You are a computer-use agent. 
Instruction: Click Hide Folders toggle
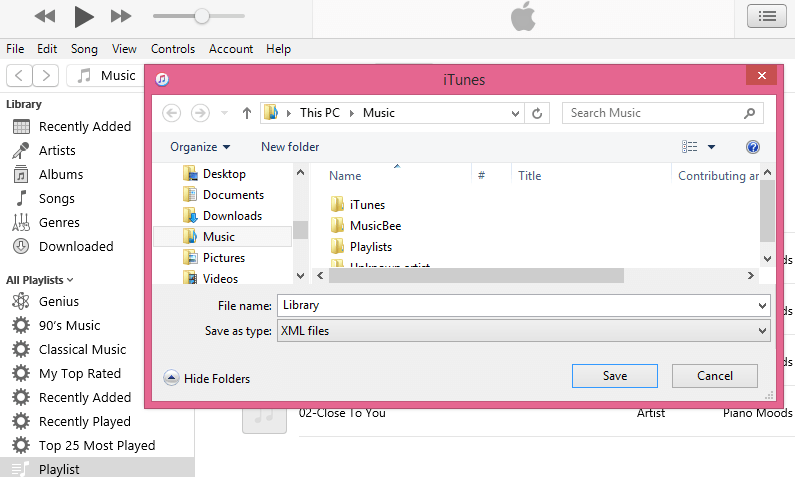pyautogui.click(x=206, y=378)
